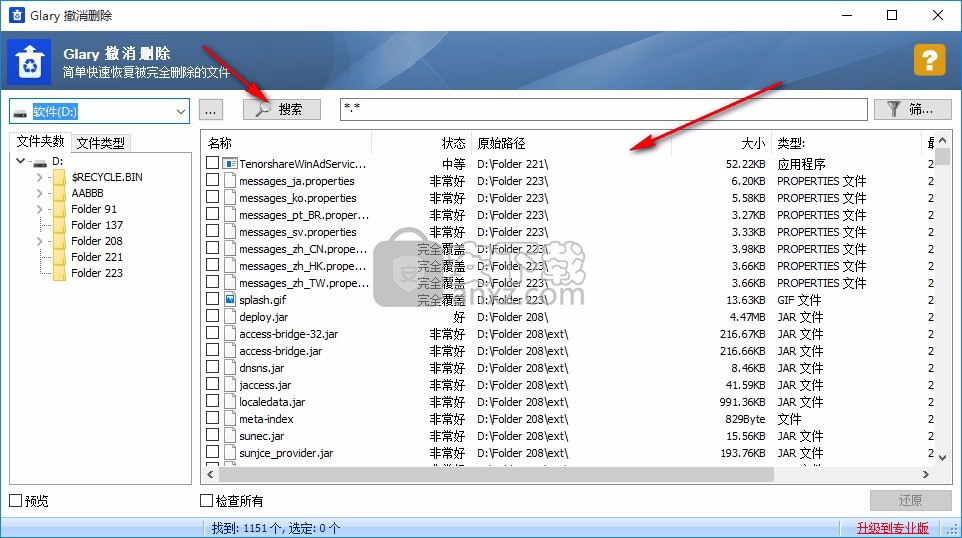Image resolution: width=962 pixels, height=538 pixels.
Task: Click the vertical scrollbar down arrow
Action: pos(942,458)
